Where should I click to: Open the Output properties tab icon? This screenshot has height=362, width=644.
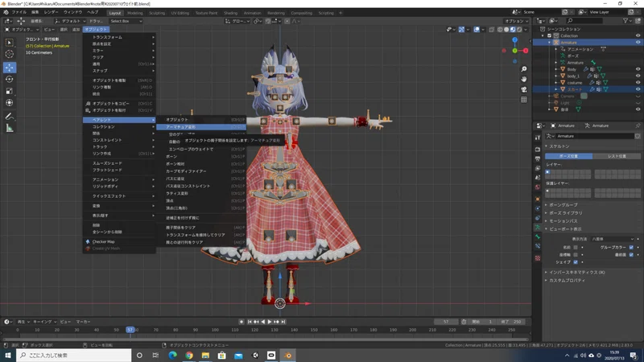point(538,158)
